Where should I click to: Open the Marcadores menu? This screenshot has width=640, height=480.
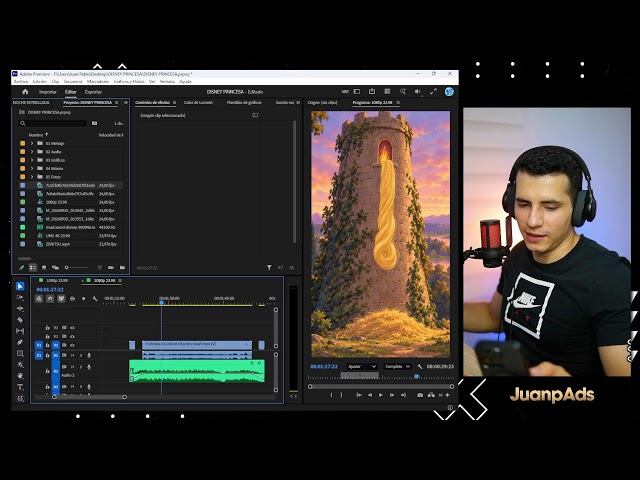[98, 82]
